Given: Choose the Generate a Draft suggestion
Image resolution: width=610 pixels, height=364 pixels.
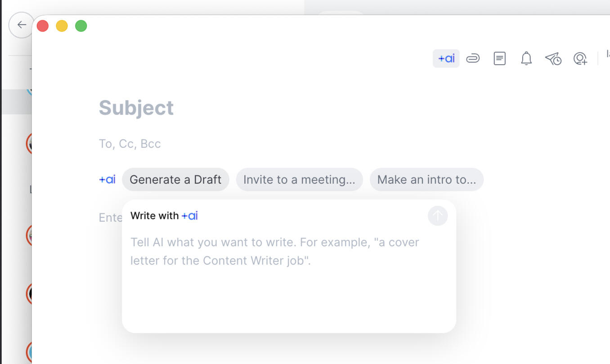Looking at the screenshot, I should point(175,179).
